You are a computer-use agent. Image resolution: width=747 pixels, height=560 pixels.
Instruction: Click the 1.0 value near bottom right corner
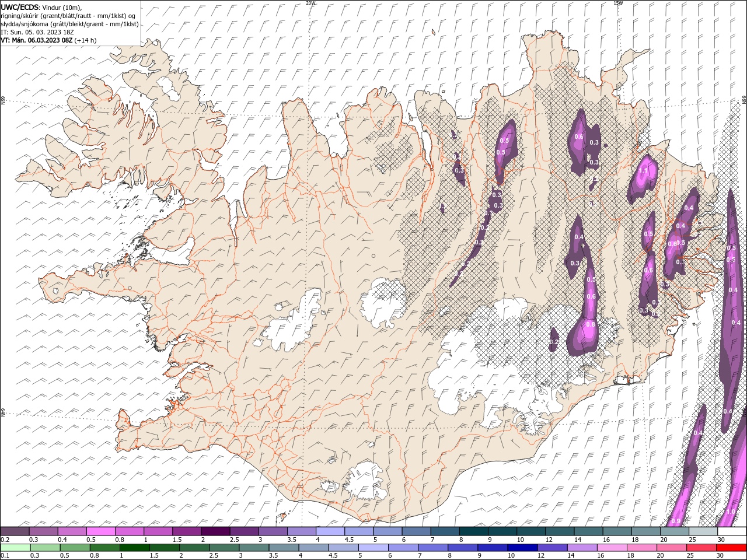pyautogui.click(x=731, y=512)
